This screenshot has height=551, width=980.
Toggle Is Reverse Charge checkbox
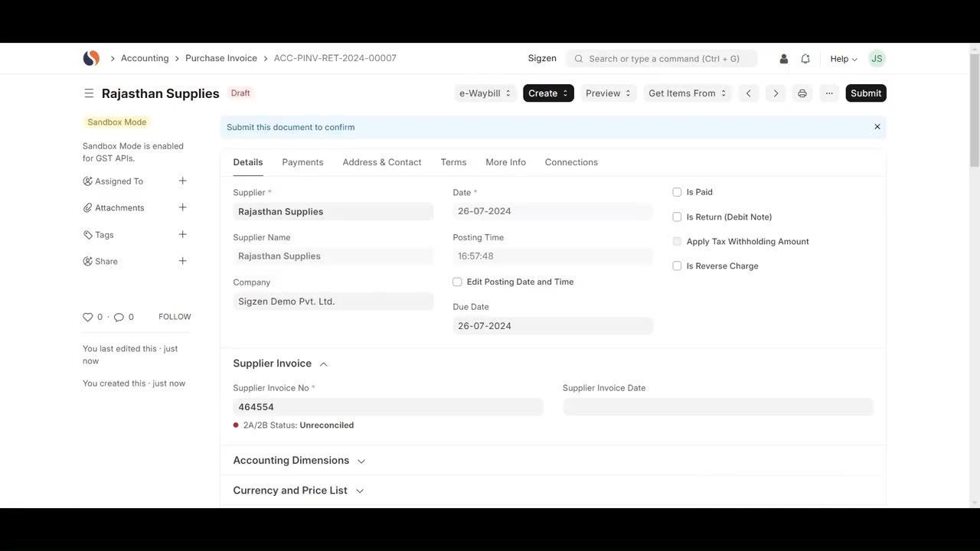pos(677,266)
